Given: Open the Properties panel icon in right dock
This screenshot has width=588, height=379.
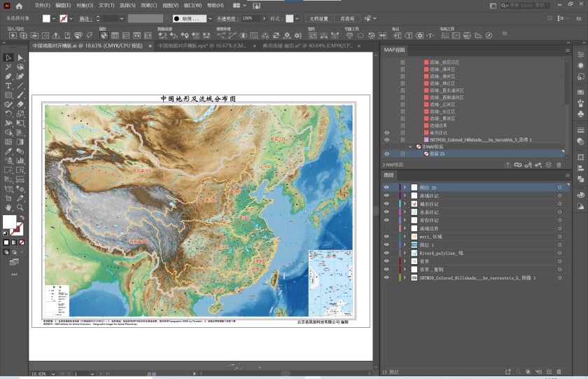Looking at the screenshot, I should [580, 53].
